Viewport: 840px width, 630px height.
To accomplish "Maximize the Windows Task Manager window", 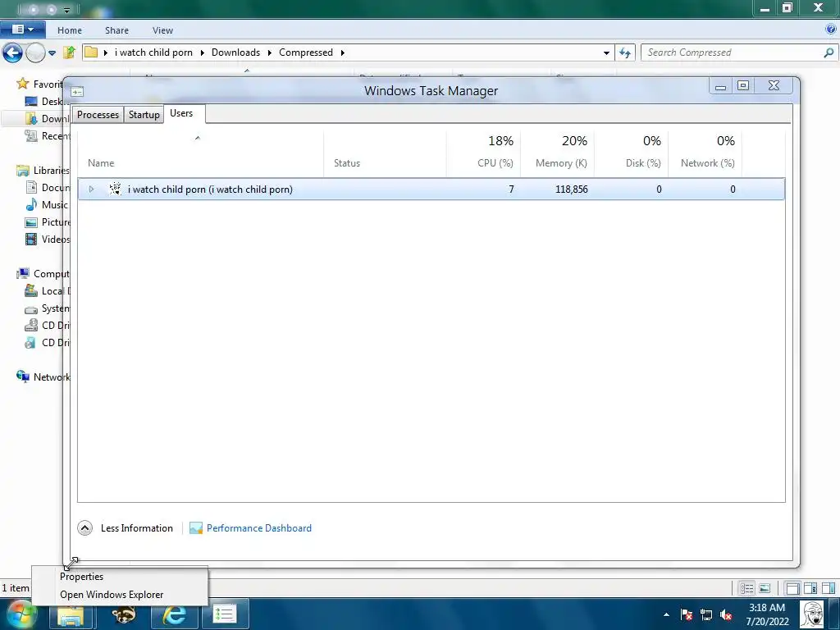I will pyautogui.click(x=743, y=85).
